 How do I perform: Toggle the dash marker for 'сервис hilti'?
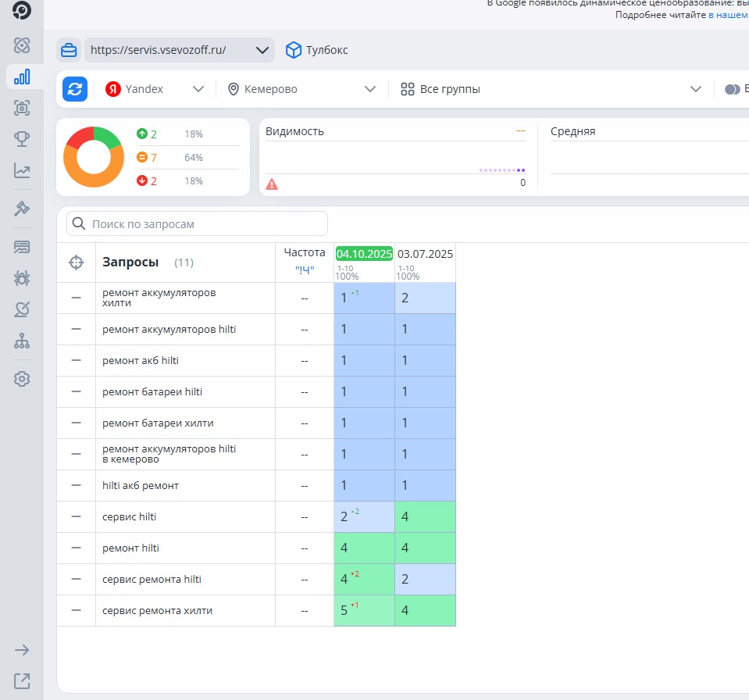(76, 516)
